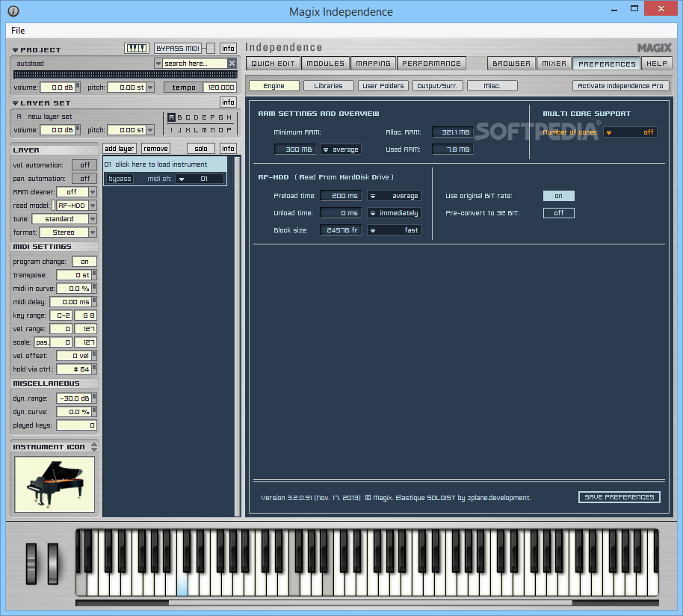Collapse the Project section triangle
Image resolution: width=683 pixels, height=616 pixels.
pyautogui.click(x=15, y=50)
